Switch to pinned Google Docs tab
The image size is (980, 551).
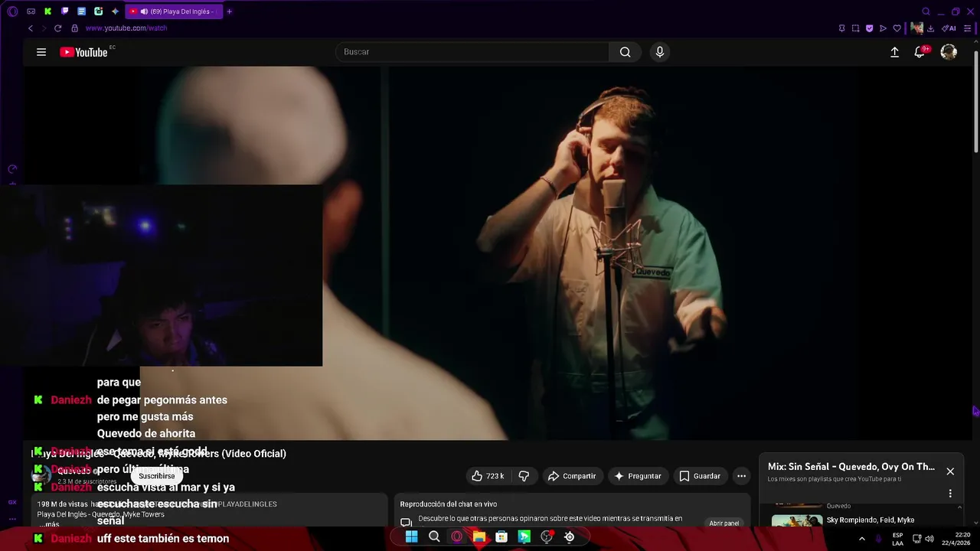pos(81,11)
